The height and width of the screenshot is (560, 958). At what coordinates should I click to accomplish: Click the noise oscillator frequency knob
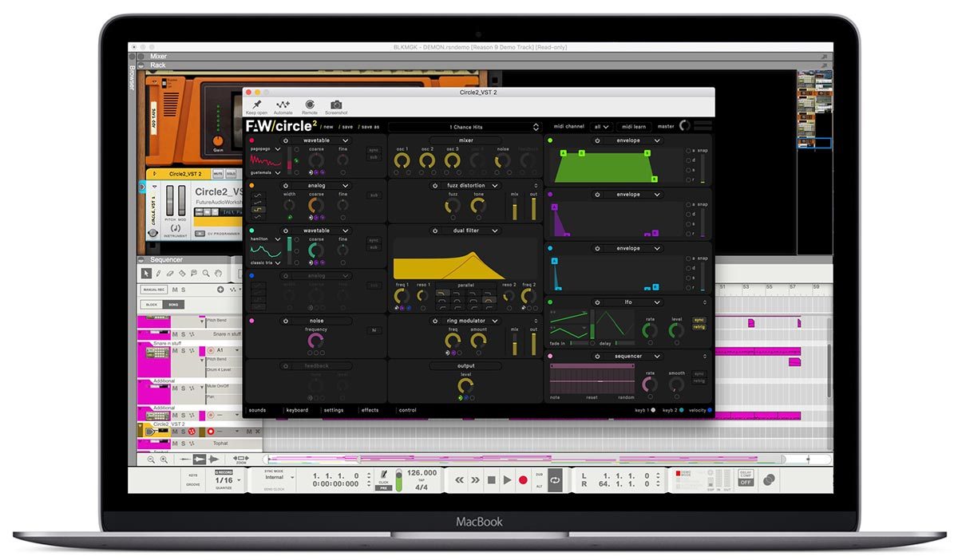(x=315, y=341)
